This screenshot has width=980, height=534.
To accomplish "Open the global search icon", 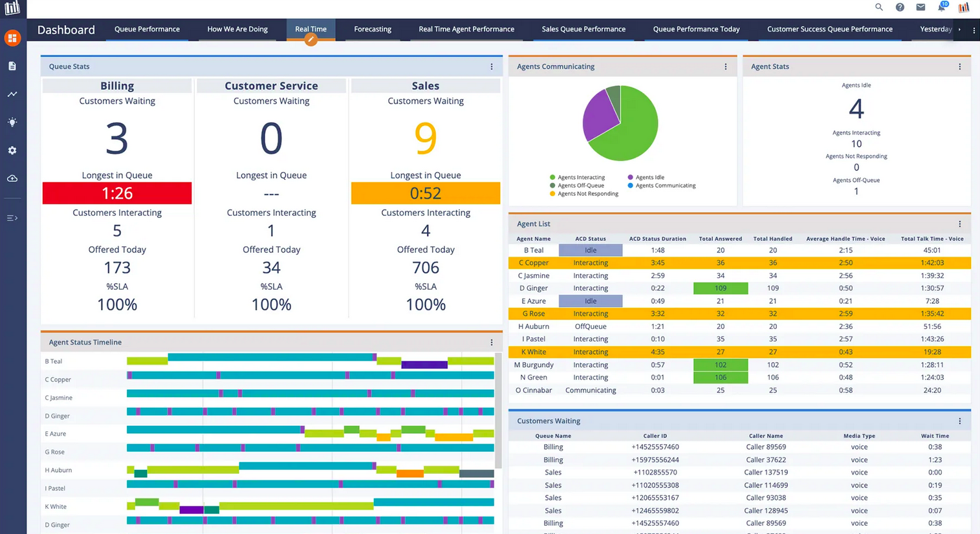I will pyautogui.click(x=879, y=8).
